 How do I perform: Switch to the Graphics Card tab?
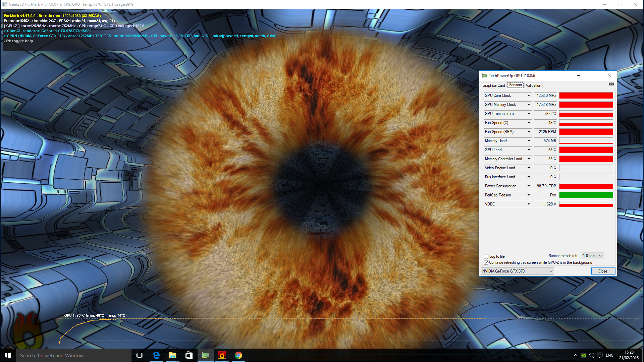click(493, 85)
